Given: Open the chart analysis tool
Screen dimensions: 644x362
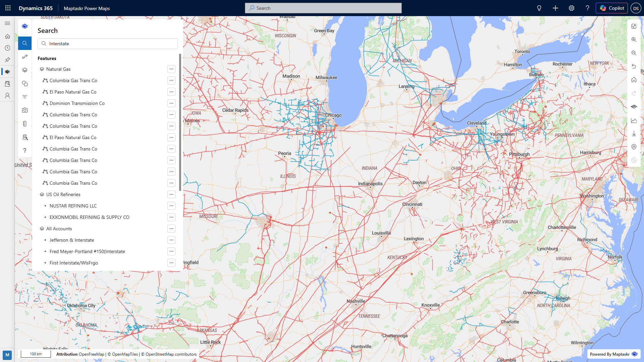Looking at the screenshot, I should [634, 120].
